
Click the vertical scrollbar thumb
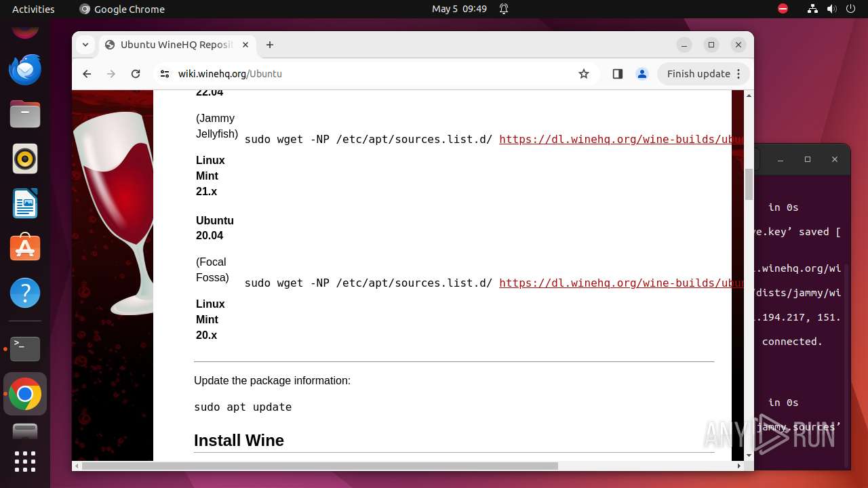[x=749, y=184]
